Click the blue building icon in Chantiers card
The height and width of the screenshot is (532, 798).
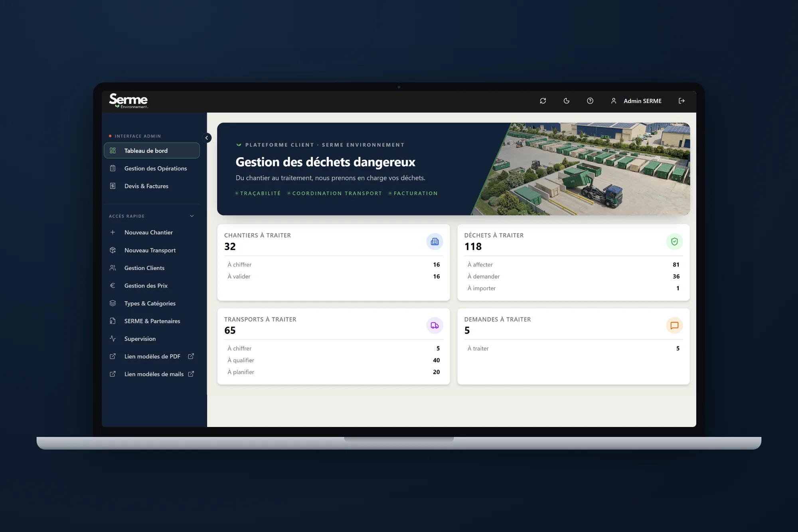click(435, 241)
